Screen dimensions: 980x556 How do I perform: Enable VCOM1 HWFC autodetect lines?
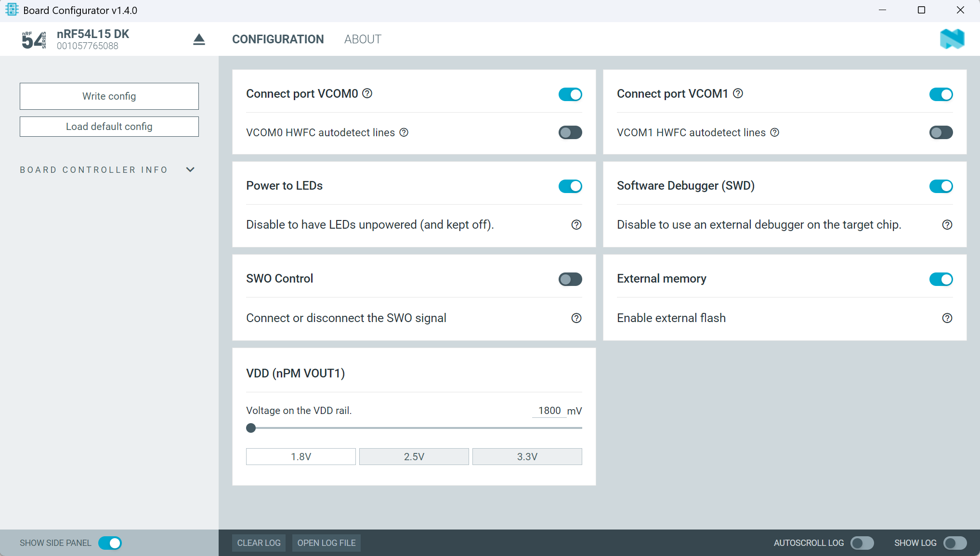click(x=941, y=132)
